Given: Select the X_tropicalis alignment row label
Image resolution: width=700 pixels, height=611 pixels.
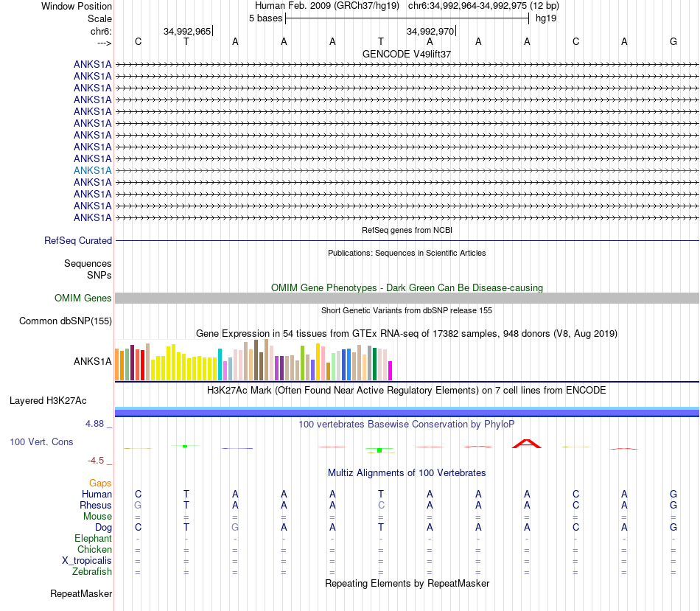Looking at the screenshot, I should coord(87,561).
